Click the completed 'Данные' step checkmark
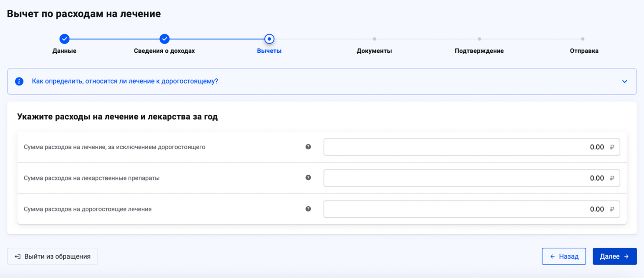The width and height of the screenshot is (644, 278). click(x=64, y=39)
